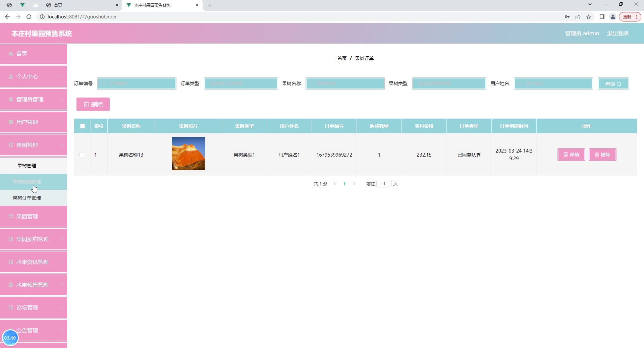
Task: Click the fruit tree photo thumbnail
Action: pos(189,154)
